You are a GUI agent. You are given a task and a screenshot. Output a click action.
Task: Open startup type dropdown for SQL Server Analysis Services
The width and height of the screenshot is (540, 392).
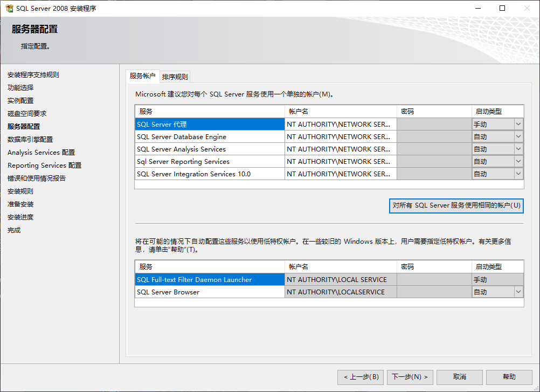click(518, 149)
